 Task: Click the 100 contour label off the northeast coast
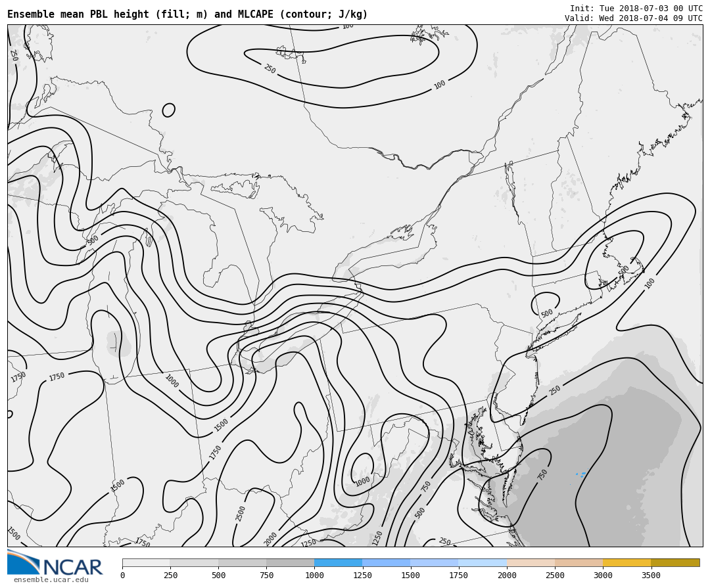pos(650,283)
